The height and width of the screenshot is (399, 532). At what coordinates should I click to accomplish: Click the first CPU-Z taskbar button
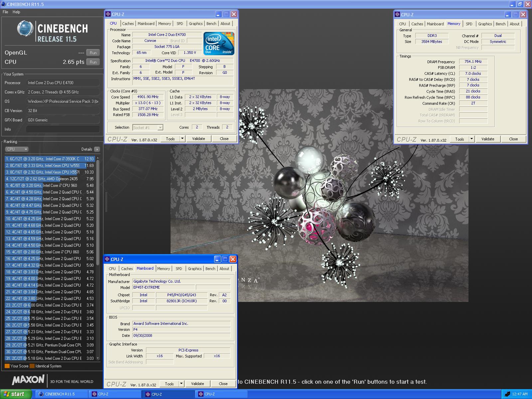(x=115, y=394)
